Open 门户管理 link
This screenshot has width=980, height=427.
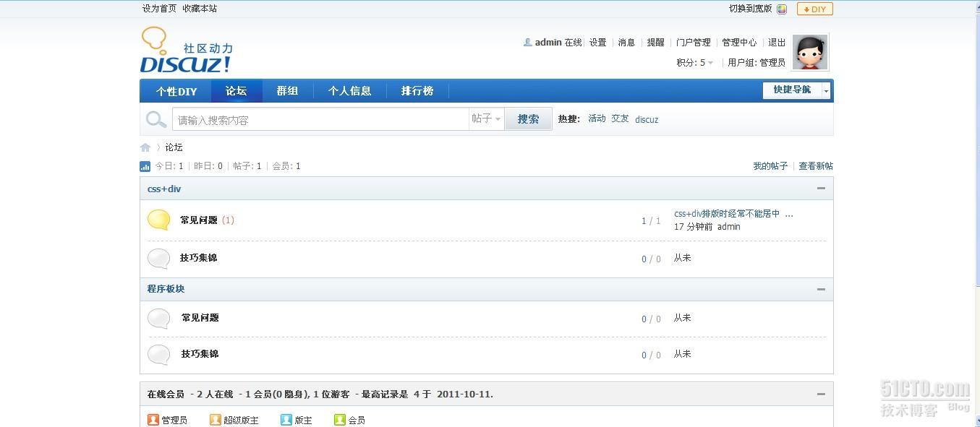(694, 43)
